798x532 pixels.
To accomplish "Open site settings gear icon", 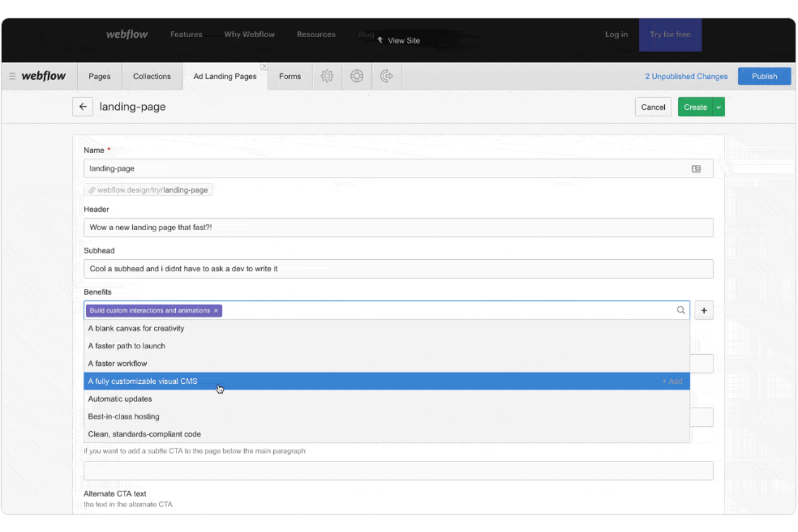I will click(x=327, y=77).
